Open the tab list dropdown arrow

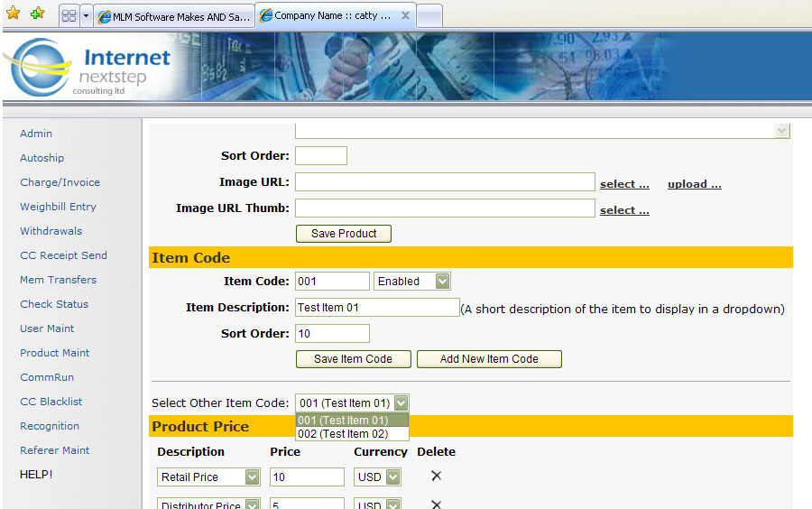click(x=86, y=16)
